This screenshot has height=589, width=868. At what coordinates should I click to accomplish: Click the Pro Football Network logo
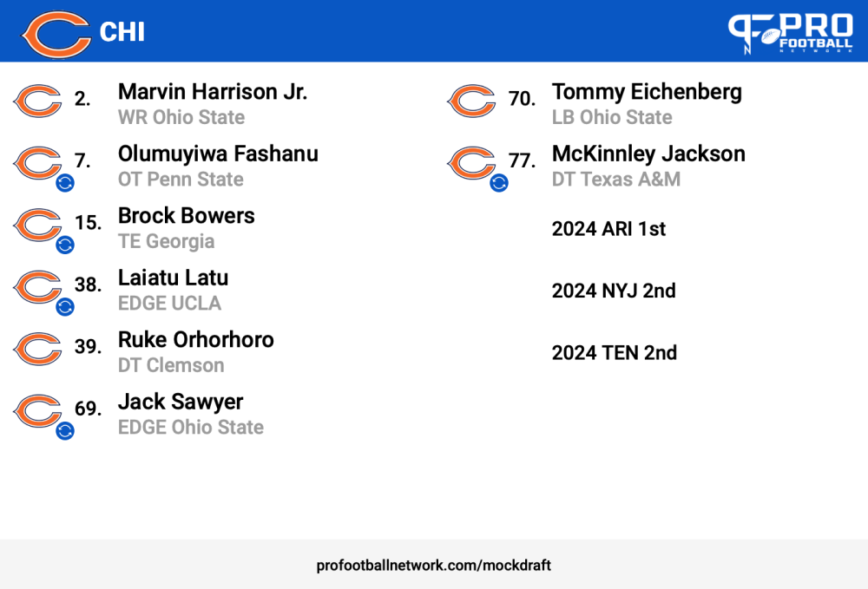[790, 33]
